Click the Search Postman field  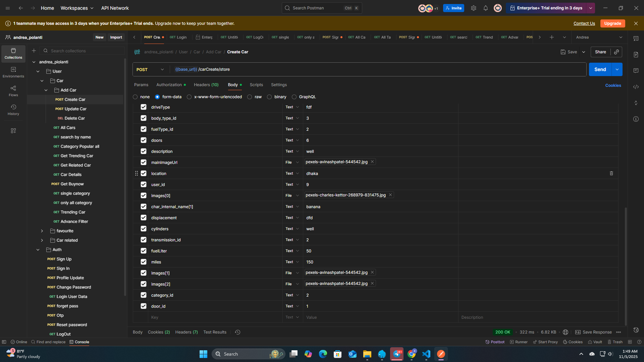click(x=322, y=8)
